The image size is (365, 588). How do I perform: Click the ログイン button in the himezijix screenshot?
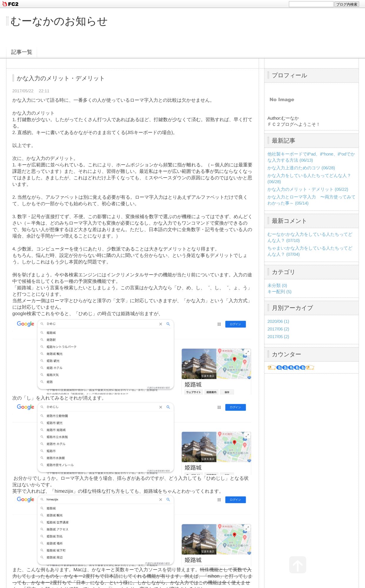pos(235,500)
